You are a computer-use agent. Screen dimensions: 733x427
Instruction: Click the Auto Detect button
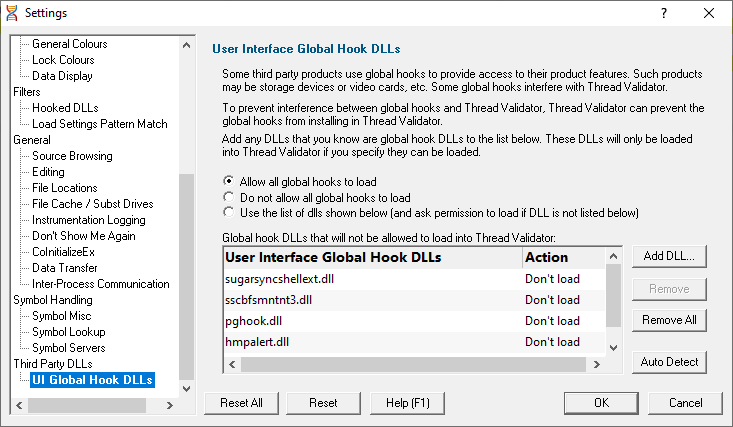(669, 362)
